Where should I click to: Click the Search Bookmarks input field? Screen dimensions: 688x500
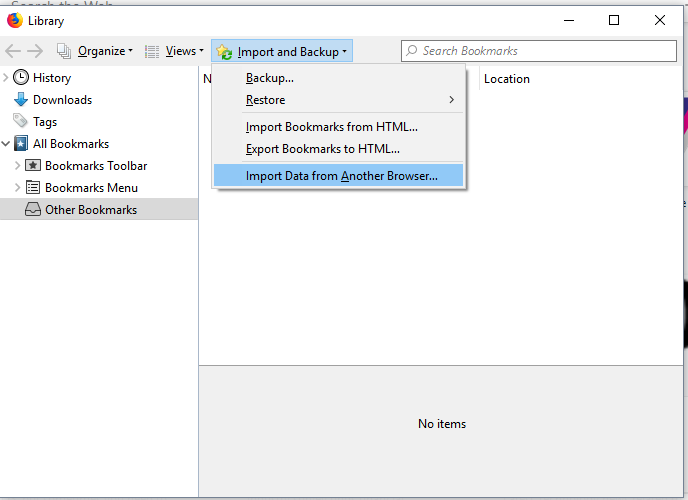pyautogui.click(x=540, y=51)
